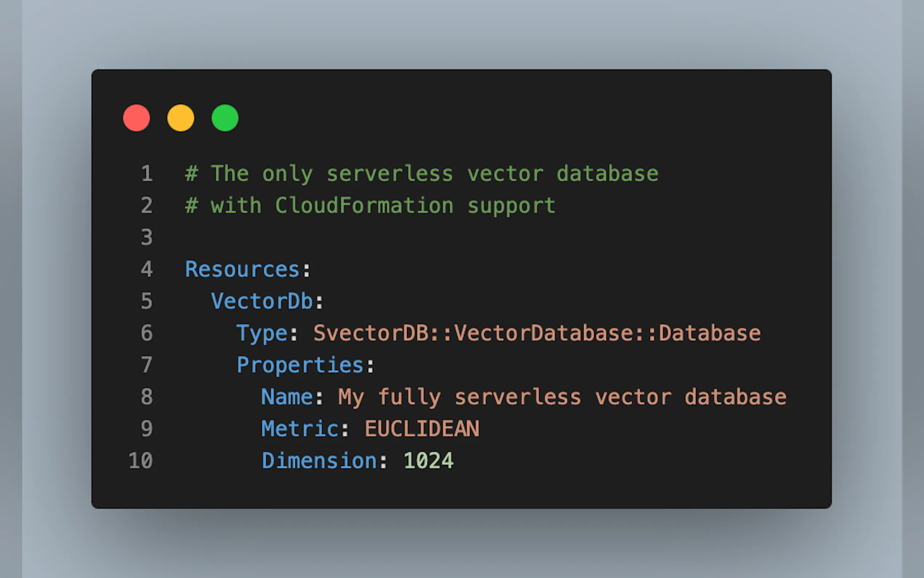Click the green maximize window button

tap(225, 118)
